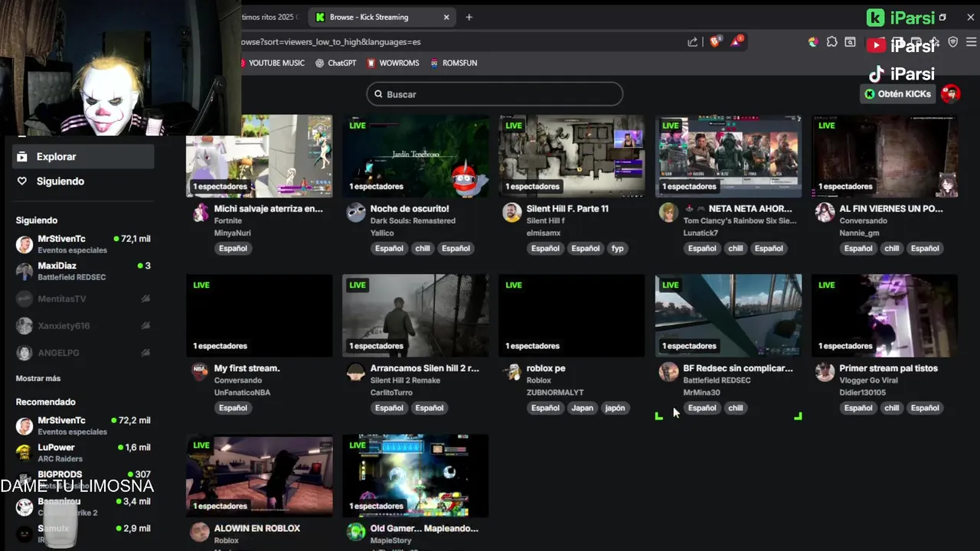This screenshot has height=551, width=980.
Task: Open the Silent Hill 2 Remake stream thumbnail
Action: (416, 315)
